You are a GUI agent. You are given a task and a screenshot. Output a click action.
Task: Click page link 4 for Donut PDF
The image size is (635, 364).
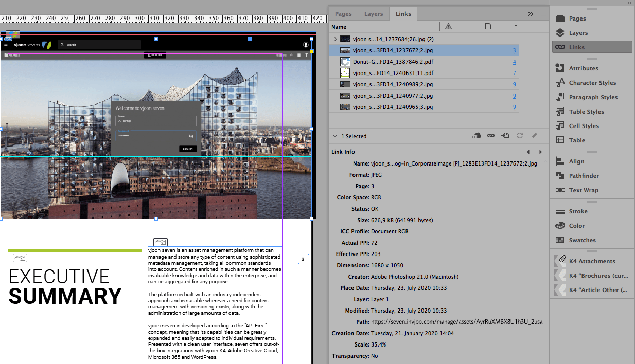click(x=514, y=62)
